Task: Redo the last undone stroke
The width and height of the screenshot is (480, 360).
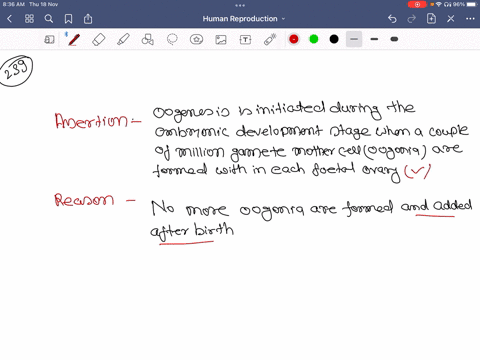Action: pyautogui.click(x=412, y=19)
